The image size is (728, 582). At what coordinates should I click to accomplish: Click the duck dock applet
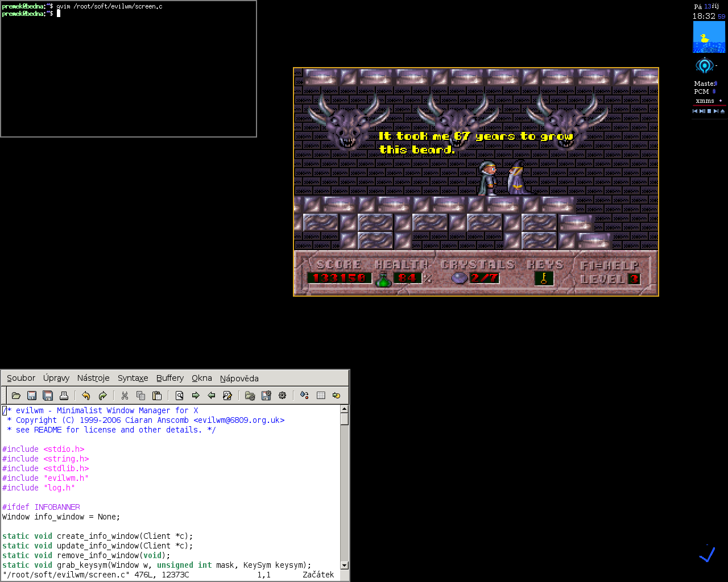pos(709,38)
